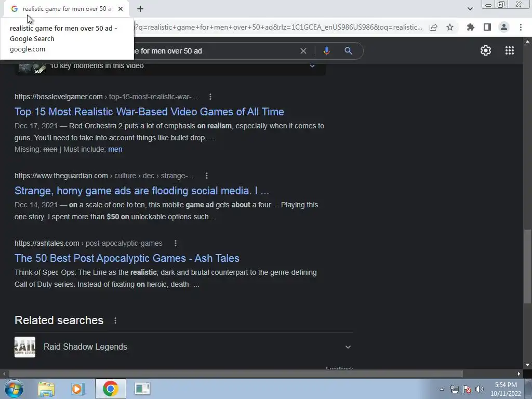Open Google quick settings gear
The image size is (532, 399).
point(486,50)
